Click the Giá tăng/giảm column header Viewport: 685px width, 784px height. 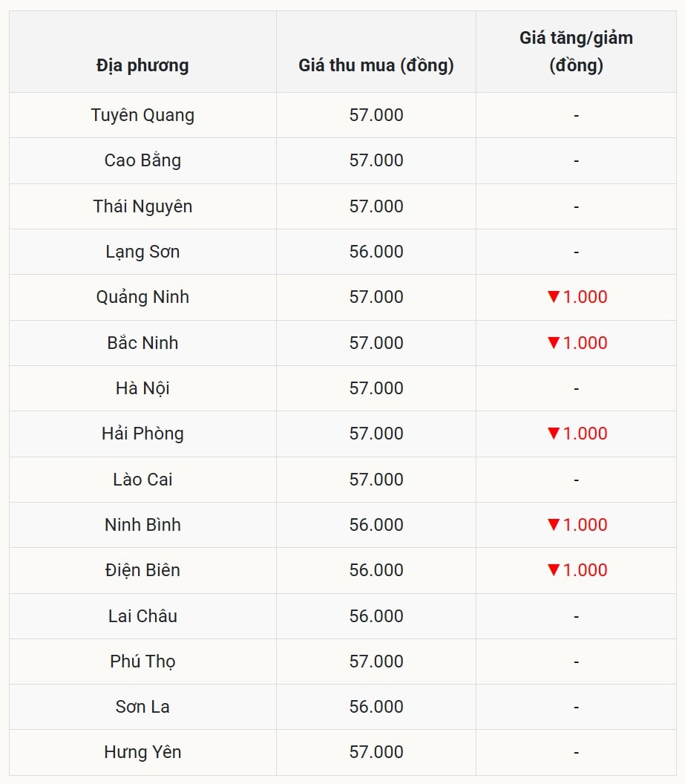576,51
